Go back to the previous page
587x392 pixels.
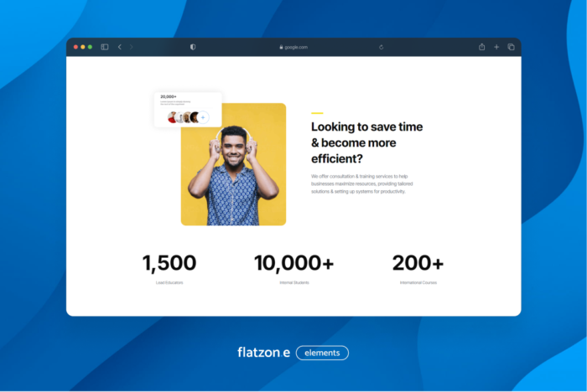point(119,47)
